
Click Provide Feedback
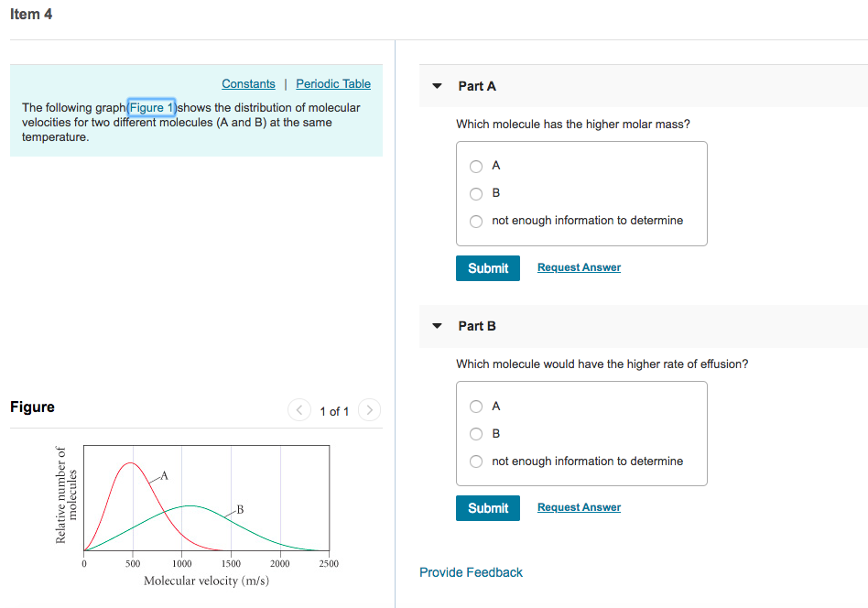point(471,571)
